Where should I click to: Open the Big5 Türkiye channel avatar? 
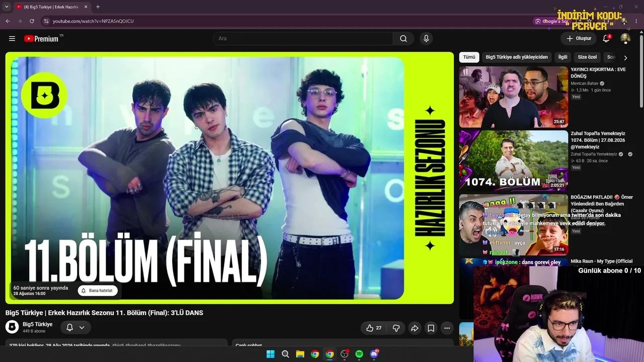(x=12, y=327)
